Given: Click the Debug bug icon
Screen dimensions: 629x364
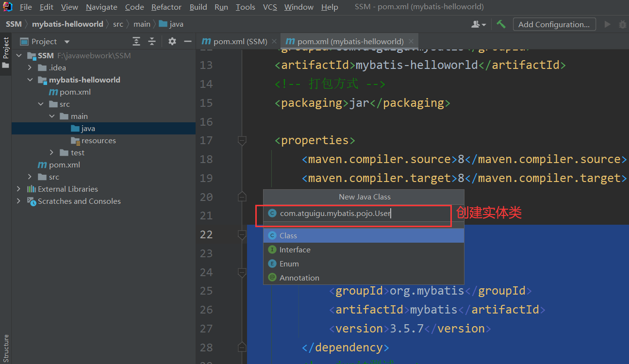Looking at the screenshot, I should (x=622, y=24).
